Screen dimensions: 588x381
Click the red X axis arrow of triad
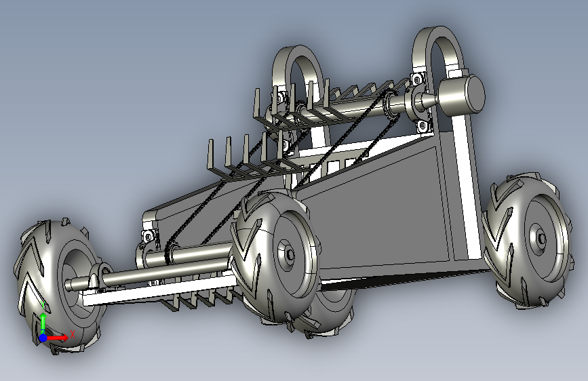tap(58, 338)
